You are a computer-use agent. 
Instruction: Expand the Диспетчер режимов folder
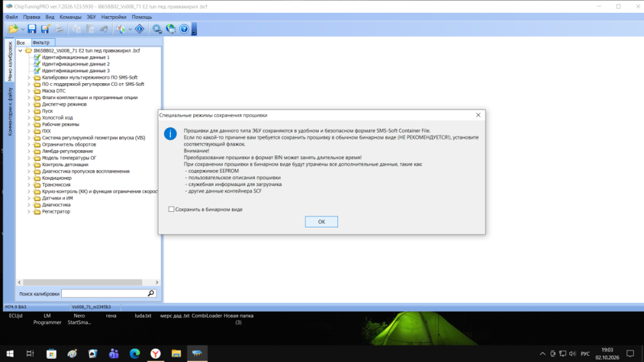(29, 104)
